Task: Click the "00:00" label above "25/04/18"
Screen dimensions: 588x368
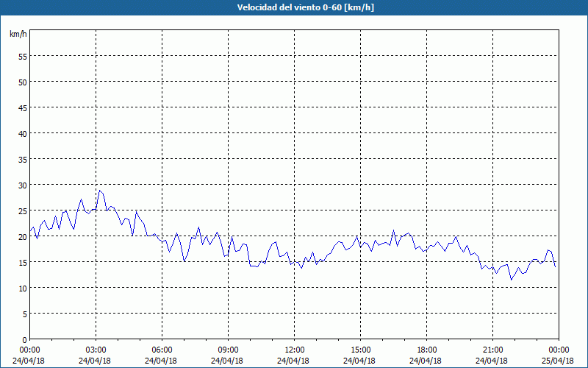Action: [x=559, y=350]
